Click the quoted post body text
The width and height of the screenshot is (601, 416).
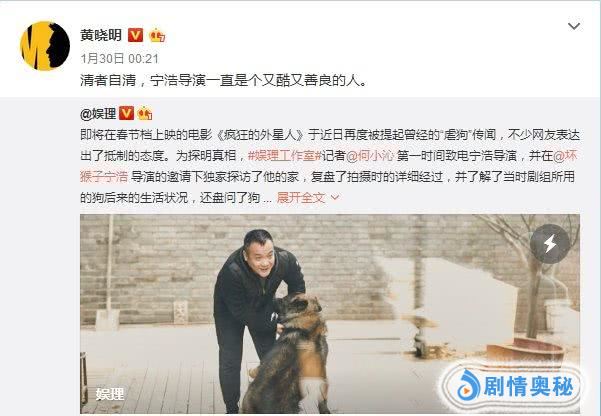(x=330, y=166)
